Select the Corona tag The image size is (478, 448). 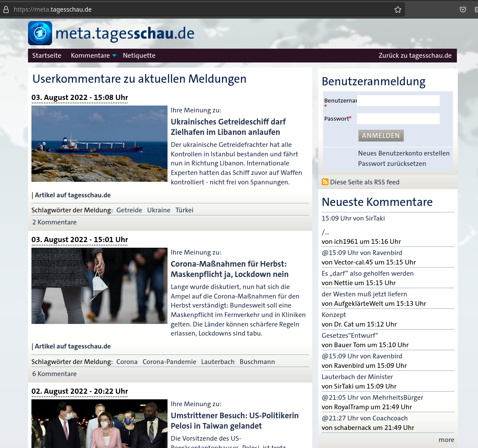click(127, 362)
